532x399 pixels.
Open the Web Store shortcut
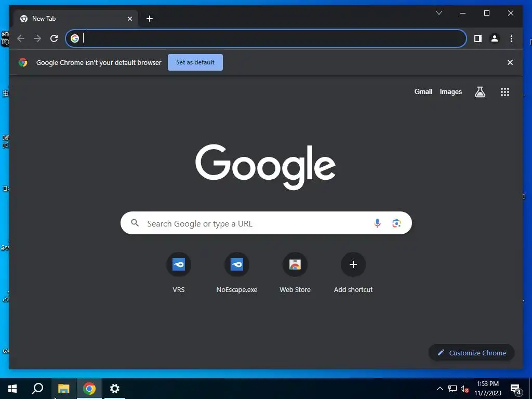pos(295,273)
